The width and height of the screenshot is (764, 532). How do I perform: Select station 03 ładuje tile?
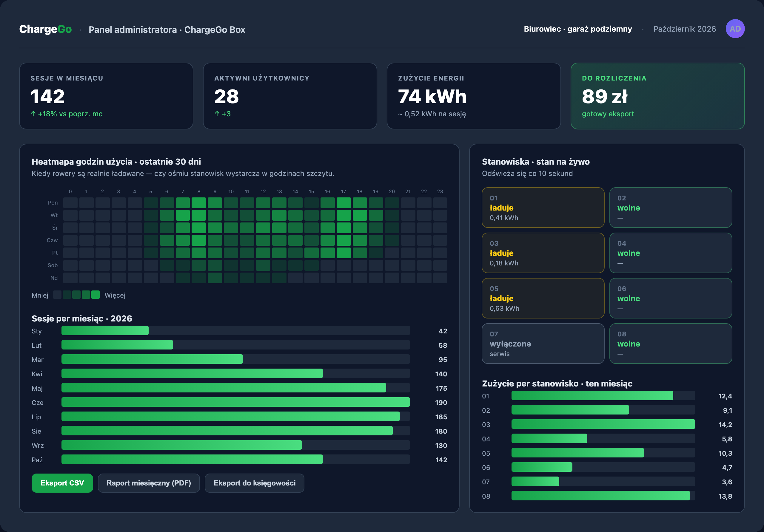[543, 253]
